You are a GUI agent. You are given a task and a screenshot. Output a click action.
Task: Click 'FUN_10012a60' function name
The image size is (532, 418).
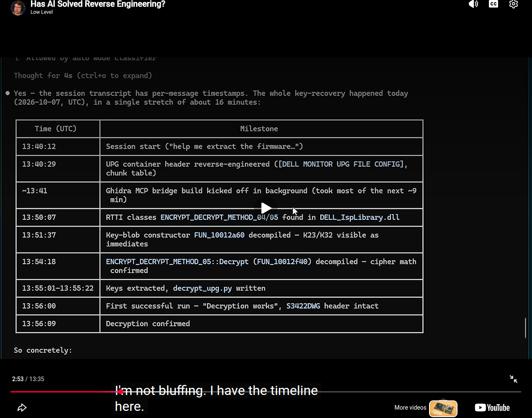(219, 235)
